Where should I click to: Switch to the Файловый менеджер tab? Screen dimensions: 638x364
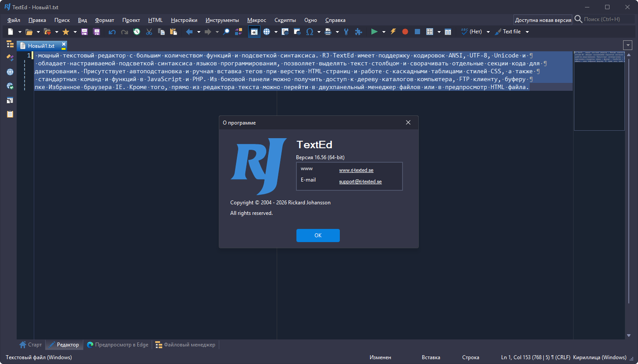pyautogui.click(x=185, y=345)
